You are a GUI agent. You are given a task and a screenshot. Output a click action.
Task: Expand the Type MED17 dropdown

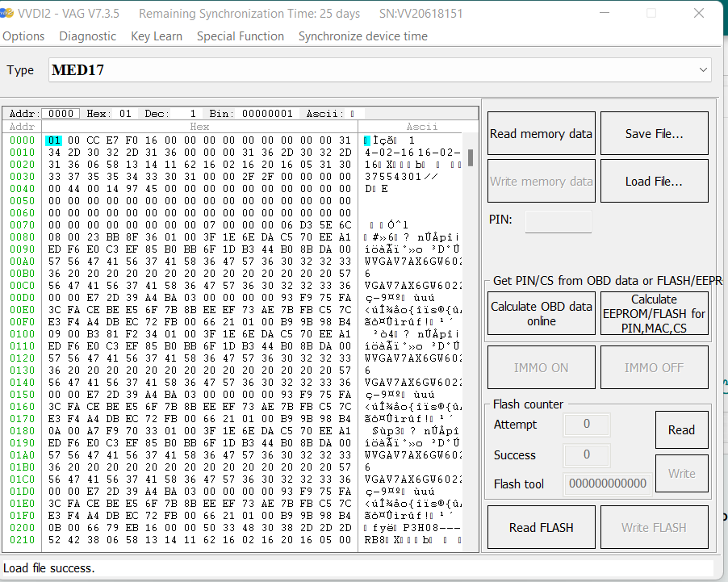(x=703, y=70)
